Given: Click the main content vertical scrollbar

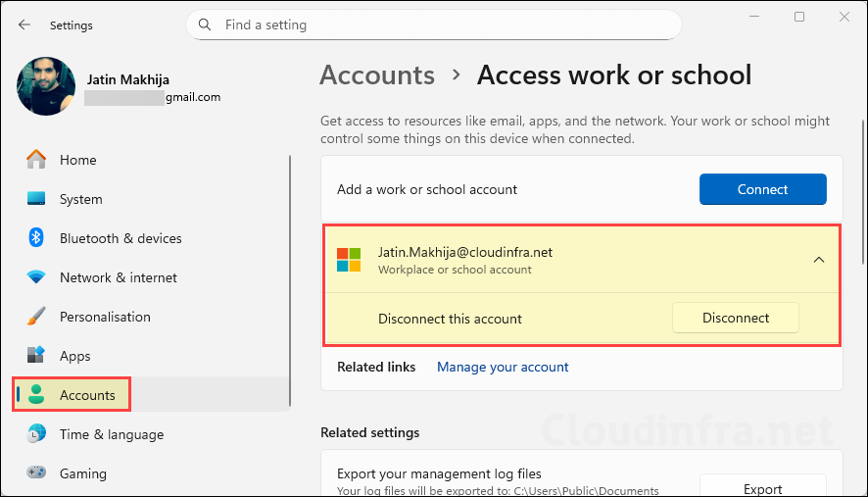Looking at the screenshot, I should click(x=862, y=192).
